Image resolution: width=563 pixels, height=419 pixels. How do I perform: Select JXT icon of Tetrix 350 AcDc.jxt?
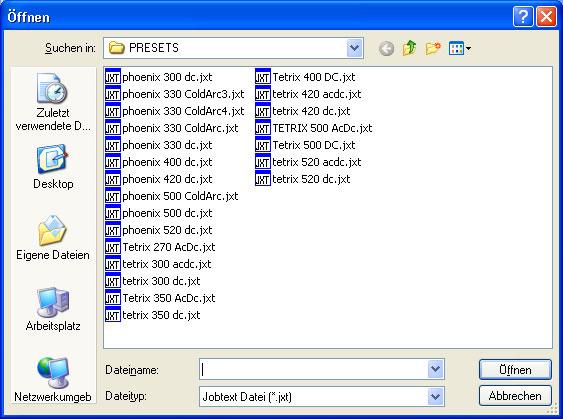(x=112, y=298)
